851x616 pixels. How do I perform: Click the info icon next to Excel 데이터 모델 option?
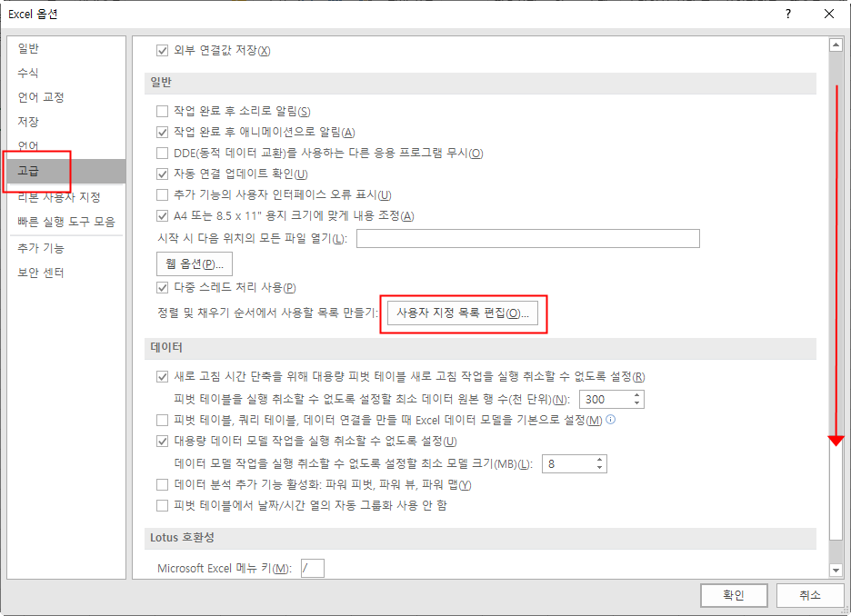coord(611,419)
